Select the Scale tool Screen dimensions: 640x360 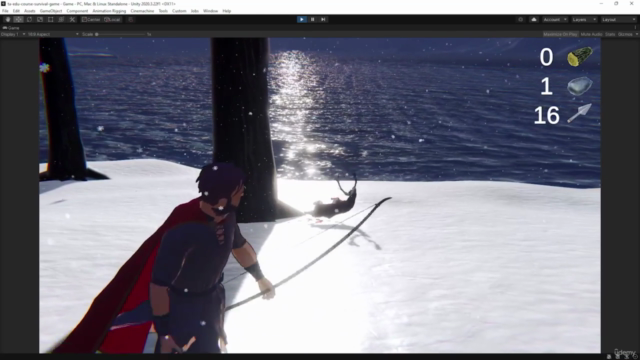(40, 19)
